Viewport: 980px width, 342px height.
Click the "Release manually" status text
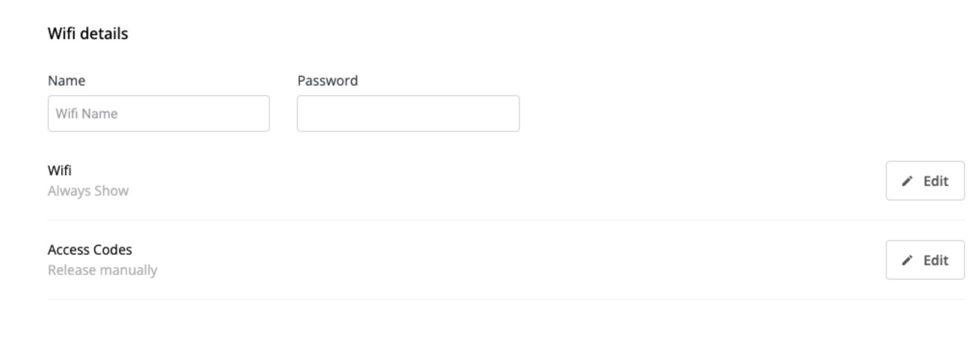click(102, 270)
